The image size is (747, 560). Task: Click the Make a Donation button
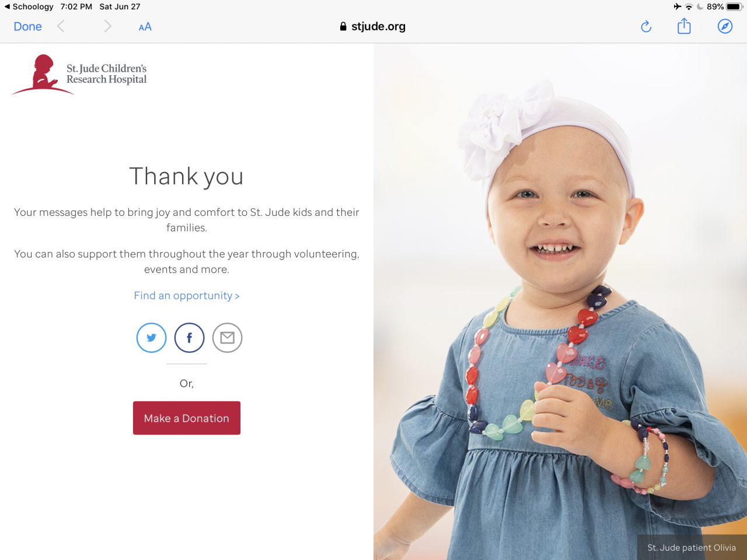coord(187,418)
